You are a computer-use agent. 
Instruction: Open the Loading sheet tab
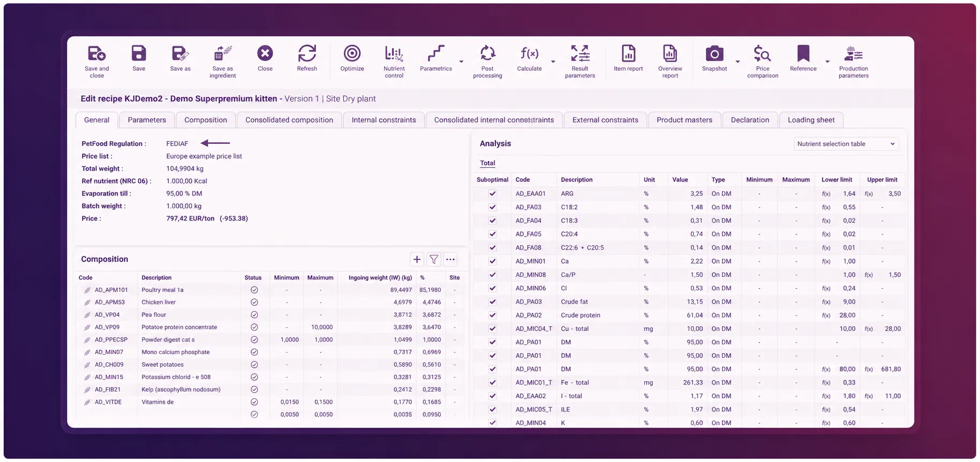click(811, 120)
